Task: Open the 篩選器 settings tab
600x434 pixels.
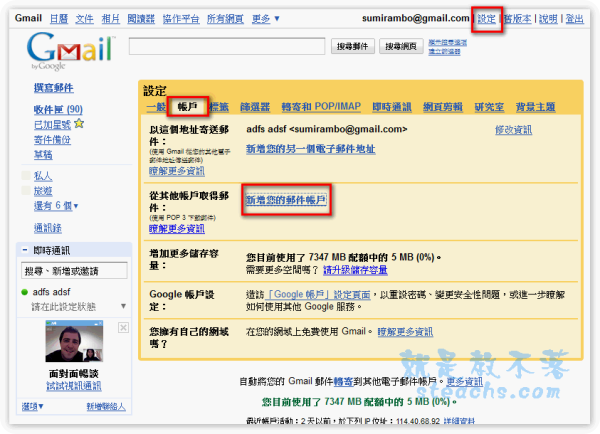Action: coord(255,107)
